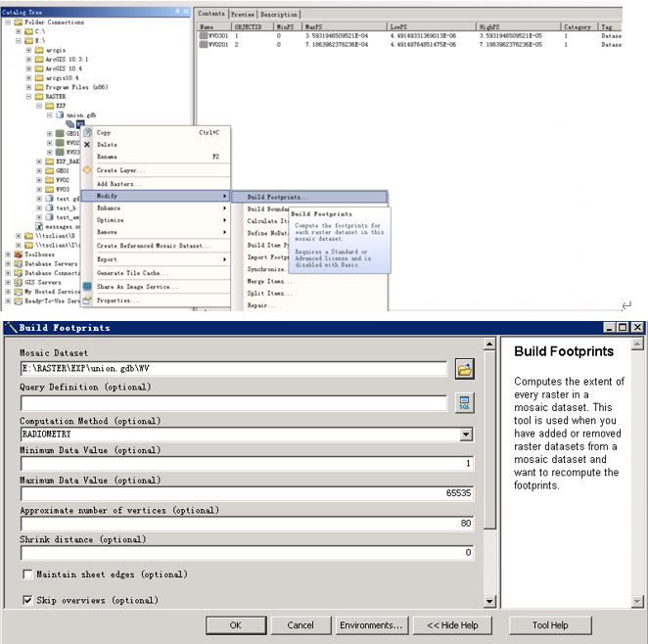Select the Folder Connections icon
This screenshot has height=644, width=648.
19,22
